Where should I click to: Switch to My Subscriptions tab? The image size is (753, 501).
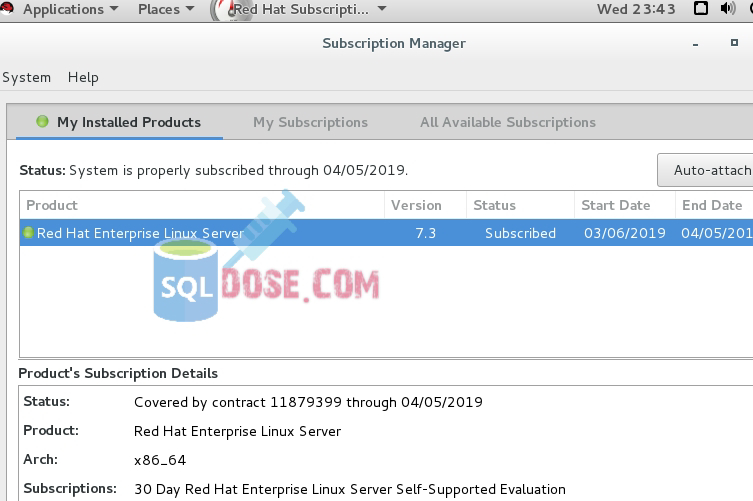tap(310, 122)
